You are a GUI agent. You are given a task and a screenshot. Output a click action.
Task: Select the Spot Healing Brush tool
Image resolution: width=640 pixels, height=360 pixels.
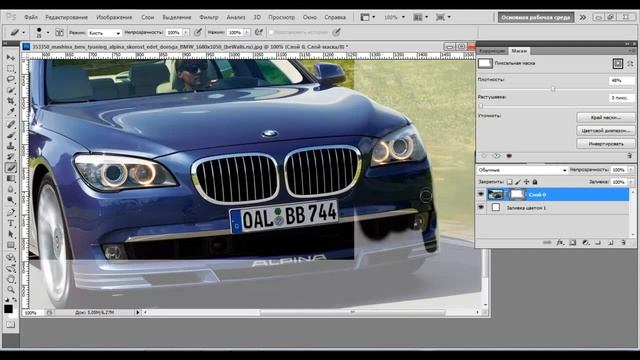coord(11,124)
